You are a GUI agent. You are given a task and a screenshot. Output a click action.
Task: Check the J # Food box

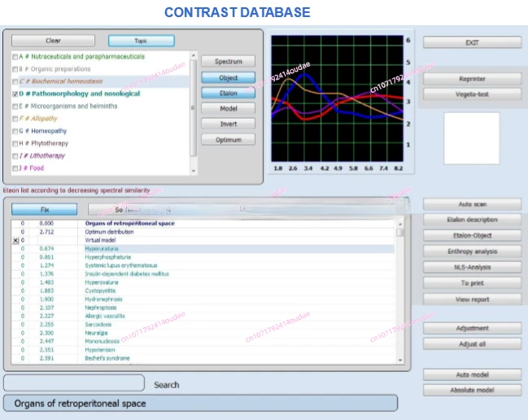tap(15, 168)
